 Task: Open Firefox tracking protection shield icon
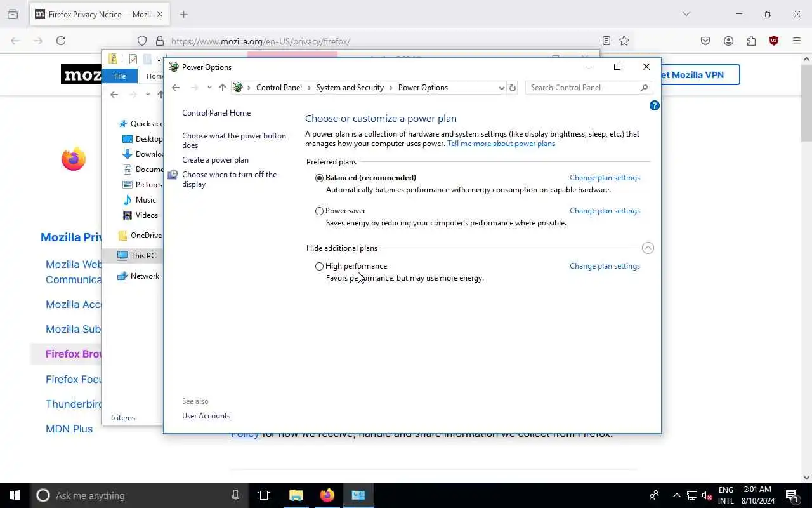(x=142, y=41)
